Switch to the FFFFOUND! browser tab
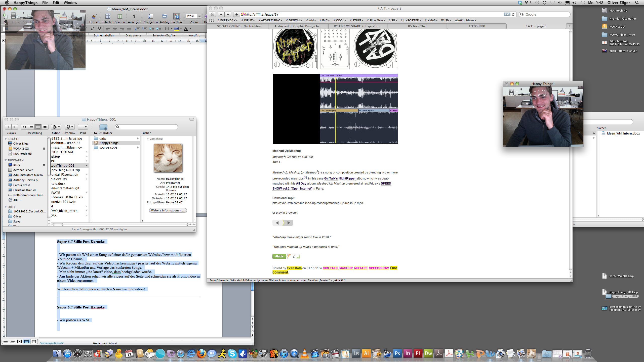This screenshot has width=644, height=362. [x=477, y=26]
